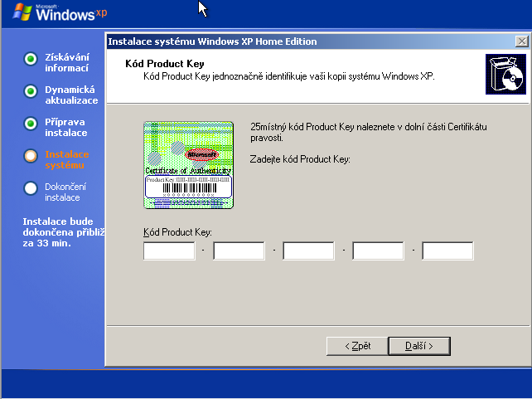Viewport: 532px width, 399px height.
Task: Click the fourth Product Key input box
Action: tap(379, 251)
